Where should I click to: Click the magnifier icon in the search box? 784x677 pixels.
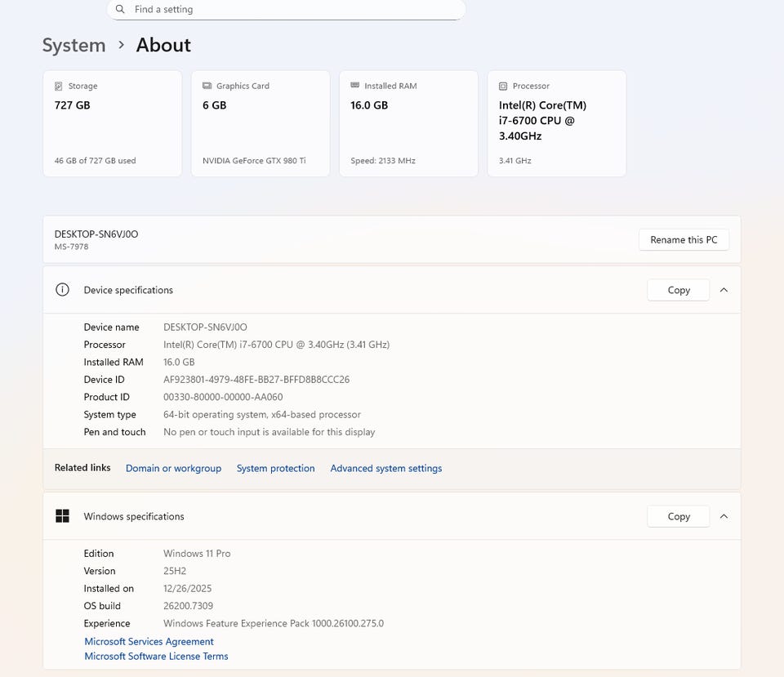pyautogui.click(x=120, y=10)
